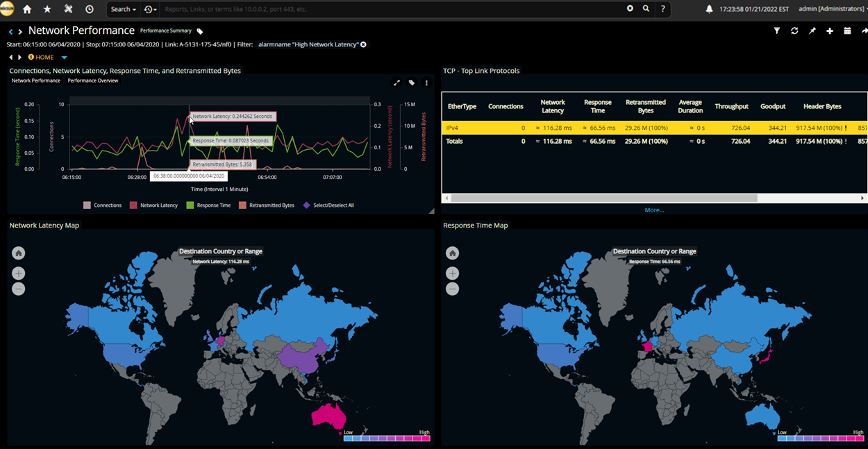Open the Favorites star icon
Viewport: 868px width, 449px height.
(47, 9)
